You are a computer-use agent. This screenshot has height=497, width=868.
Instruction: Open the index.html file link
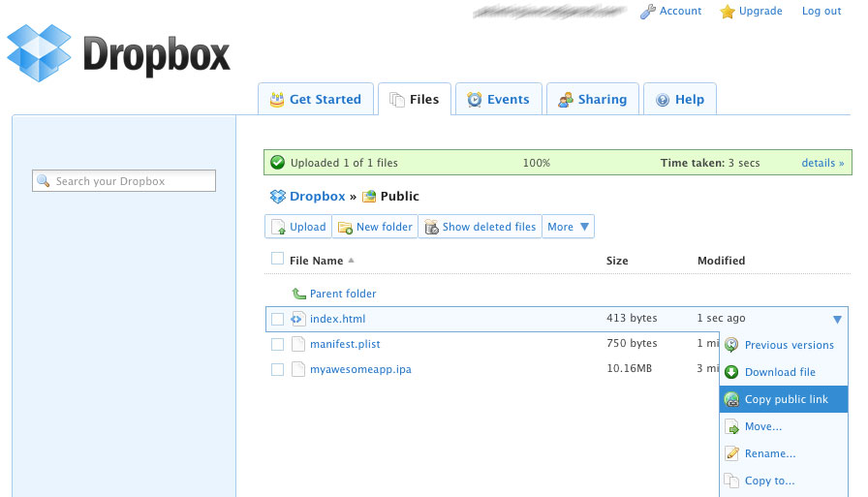[x=338, y=319]
